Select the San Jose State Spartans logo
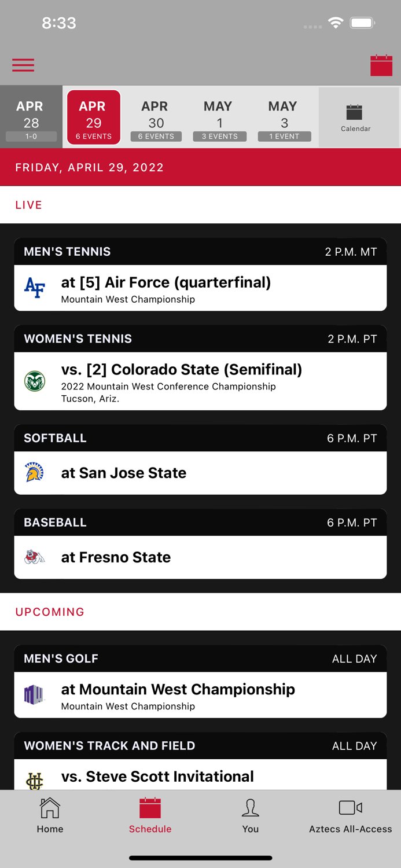 [x=35, y=473]
